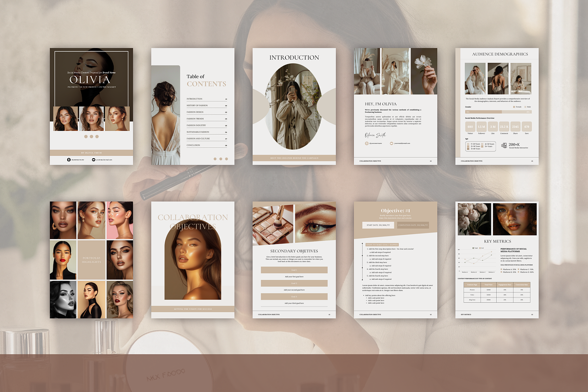Click the Completion Date field
Screen dimensions: 588x392
pos(413,225)
